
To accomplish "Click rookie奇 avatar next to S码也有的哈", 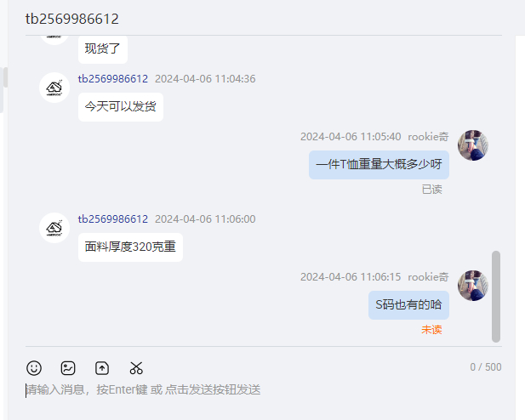I will pyautogui.click(x=473, y=286).
